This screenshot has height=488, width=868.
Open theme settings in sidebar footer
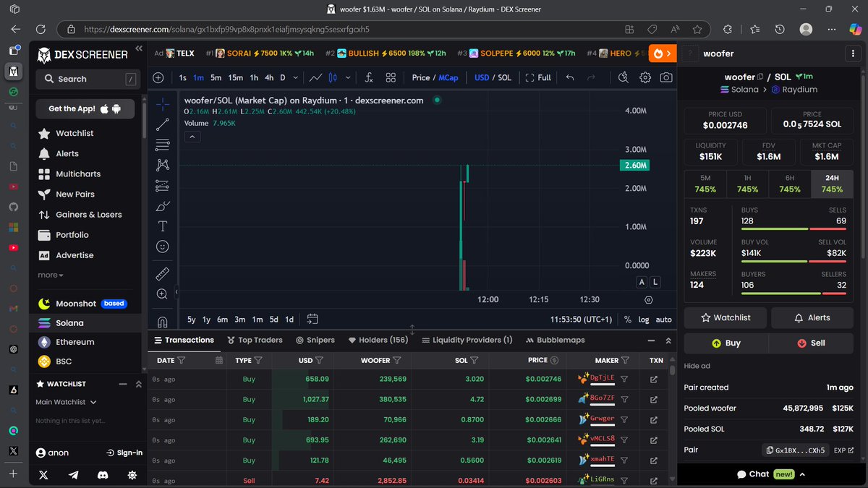tap(132, 475)
